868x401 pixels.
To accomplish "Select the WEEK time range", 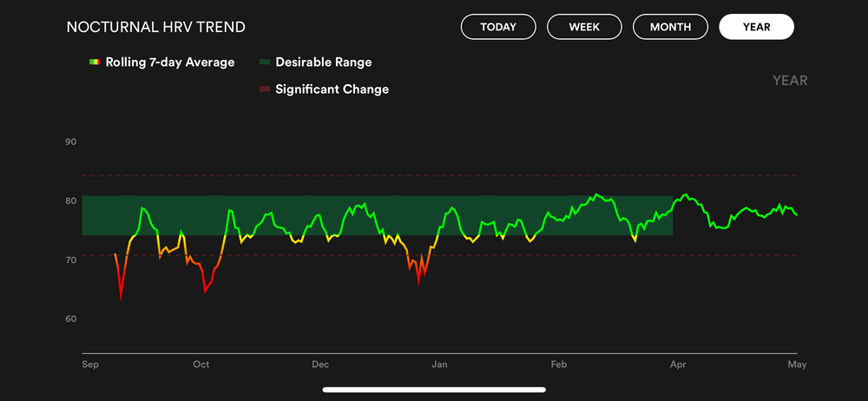I will pyautogui.click(x=584, y=27).
